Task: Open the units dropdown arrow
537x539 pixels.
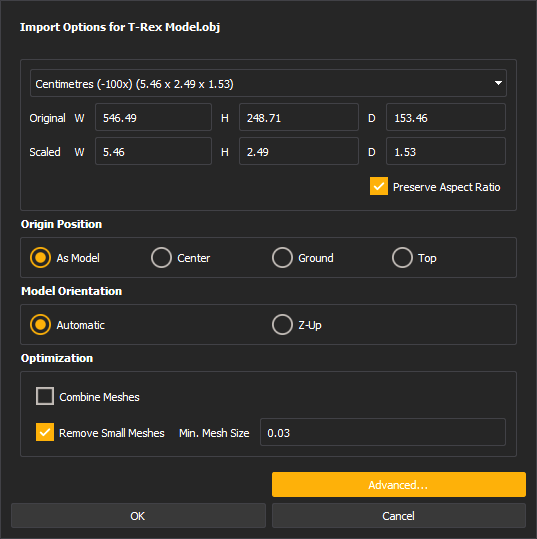Action: click(x=498, y=83)
